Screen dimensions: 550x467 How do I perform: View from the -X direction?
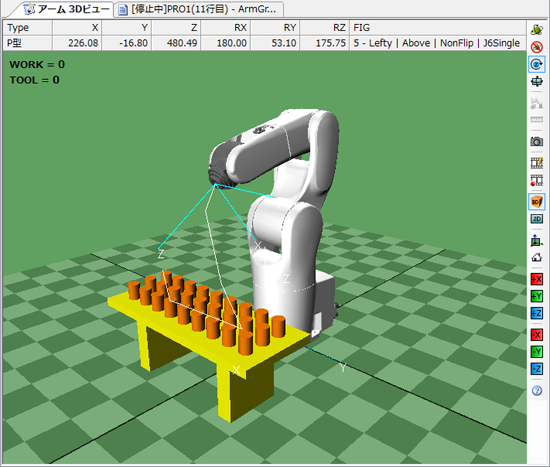click(537, 334)
